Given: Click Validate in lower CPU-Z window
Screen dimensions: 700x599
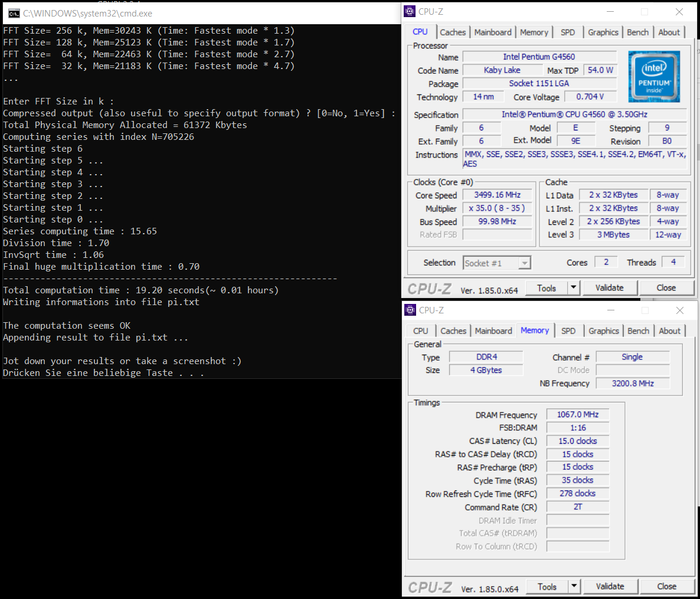Looking at the screenshot, I should tap(610, 587).
